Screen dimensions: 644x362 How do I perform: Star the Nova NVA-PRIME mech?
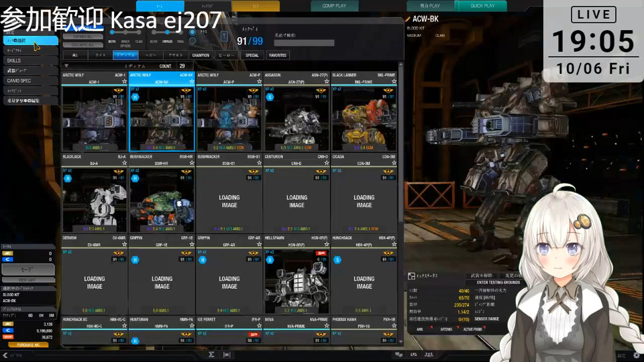pyautogui.click(x=327, y=326)
